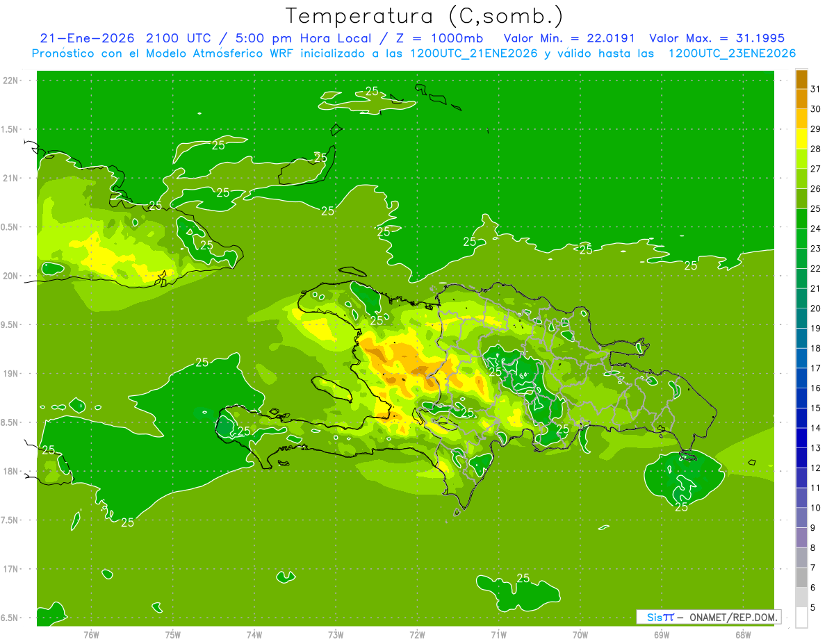Click the "75W" longitude axis label
Viewport: 834px width, 644px height.
tap(172, 635)
